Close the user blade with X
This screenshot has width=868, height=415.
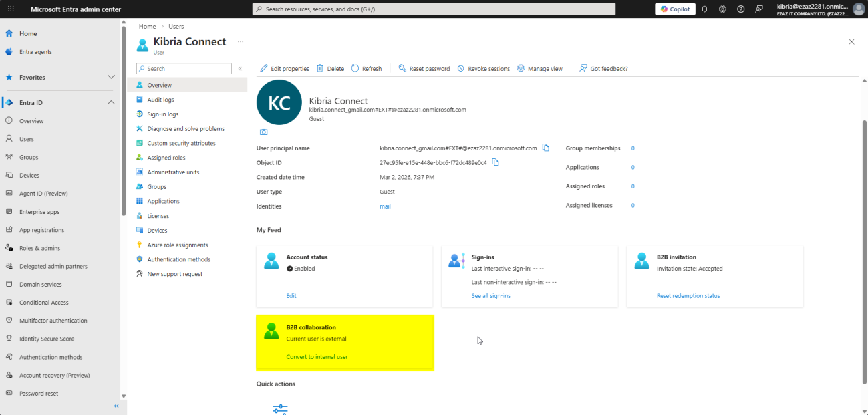851,41
